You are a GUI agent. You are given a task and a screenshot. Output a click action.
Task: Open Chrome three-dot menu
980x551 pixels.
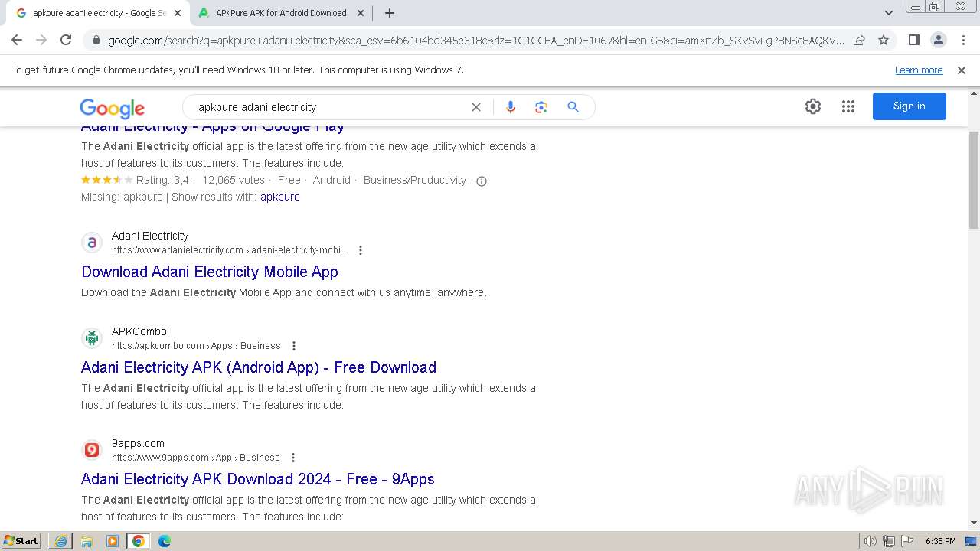point(963,40)
